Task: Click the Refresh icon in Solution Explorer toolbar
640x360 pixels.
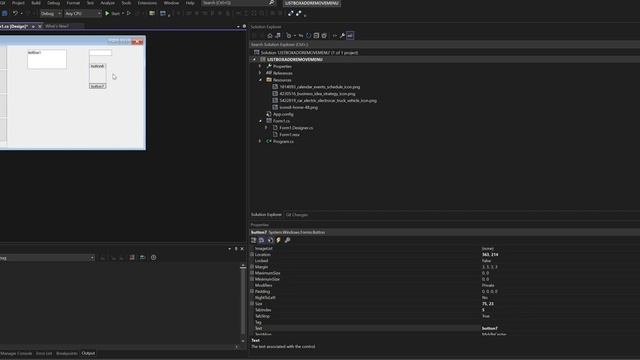Action: [309, 36]
